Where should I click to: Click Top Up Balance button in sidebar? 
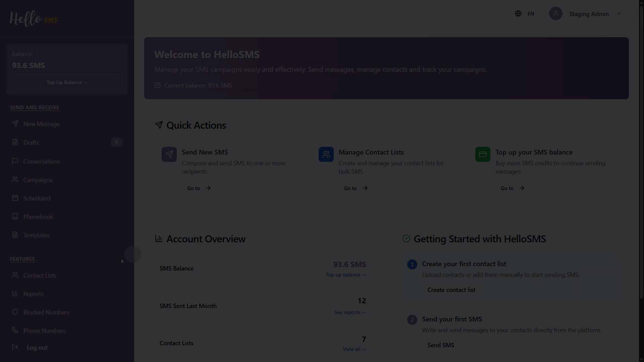(x=67, y=82)
